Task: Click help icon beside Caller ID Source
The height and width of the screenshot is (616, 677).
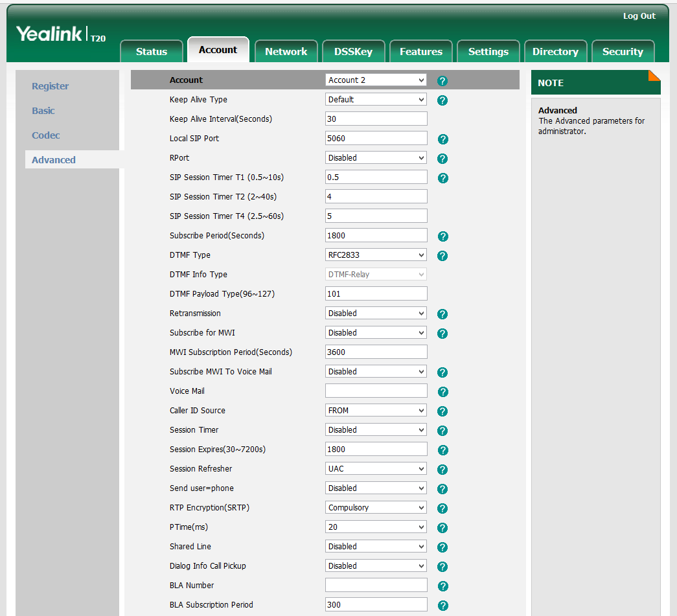Action: coord(442,411)
